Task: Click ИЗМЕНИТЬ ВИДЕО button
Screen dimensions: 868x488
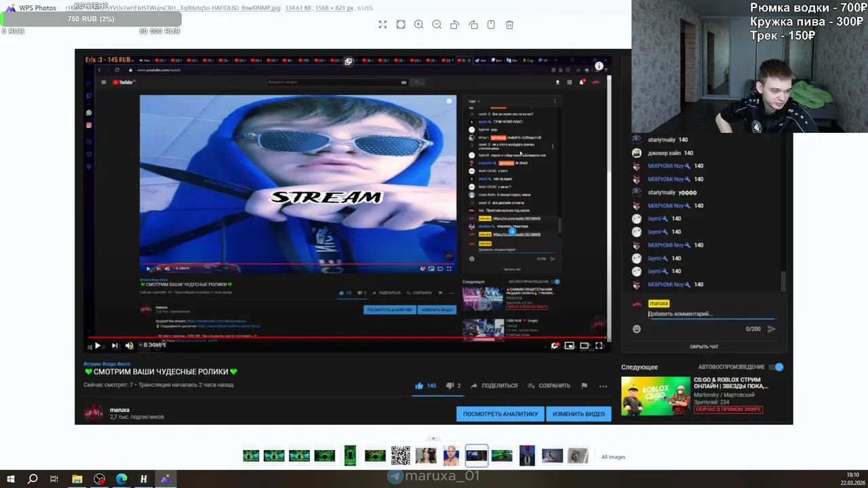Action: pos(578,413)
